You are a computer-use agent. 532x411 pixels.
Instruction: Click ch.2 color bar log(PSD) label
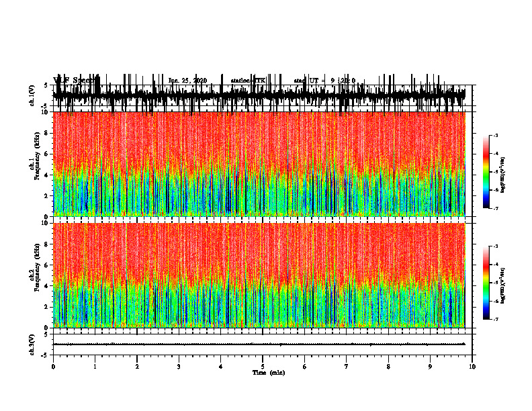[x=503, y=285]
